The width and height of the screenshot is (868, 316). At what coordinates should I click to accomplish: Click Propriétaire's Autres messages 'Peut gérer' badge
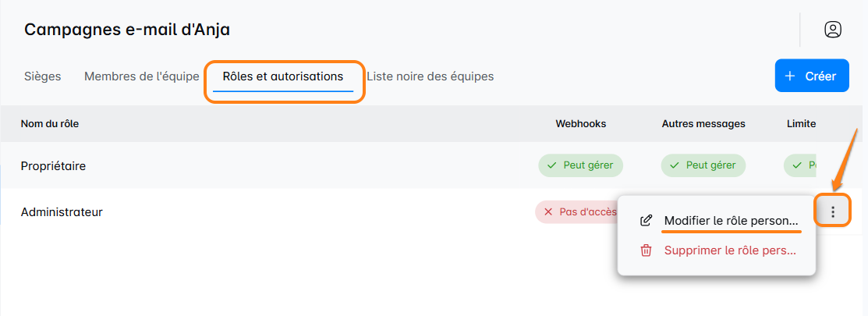tap(703, 165)
